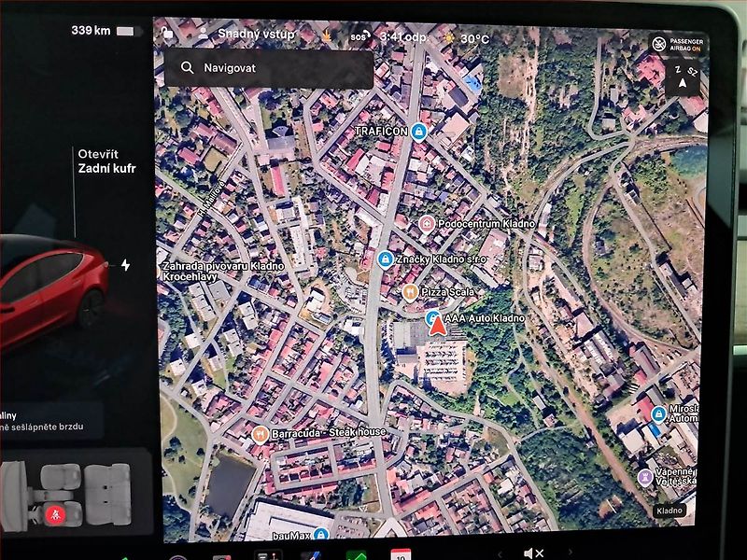
Task: Tap the 30°C temperature reading
Action: [475, 39]
